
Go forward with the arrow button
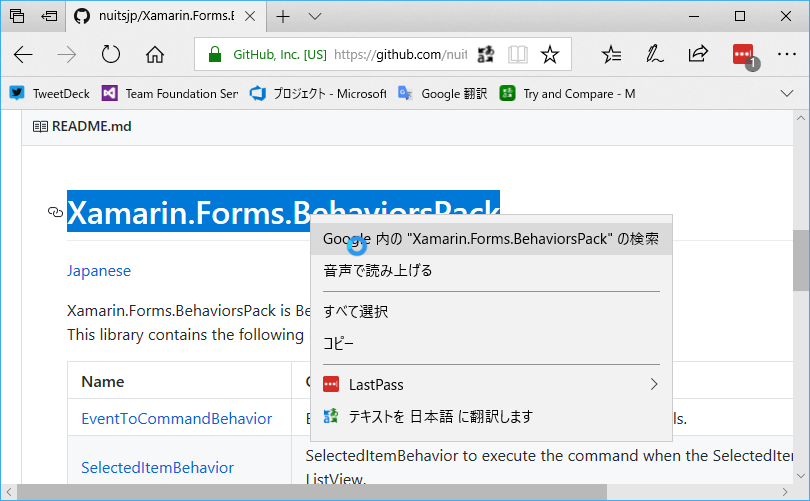click(x=67, y=54)
